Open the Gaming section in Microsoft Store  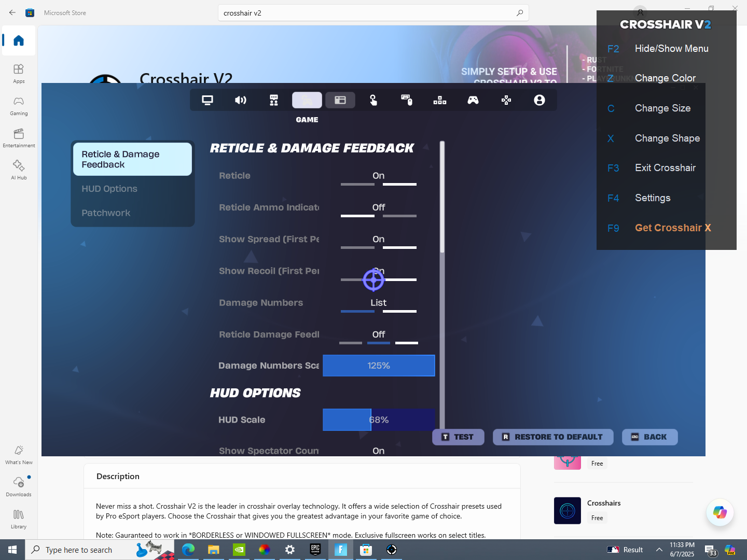point(19,106)
